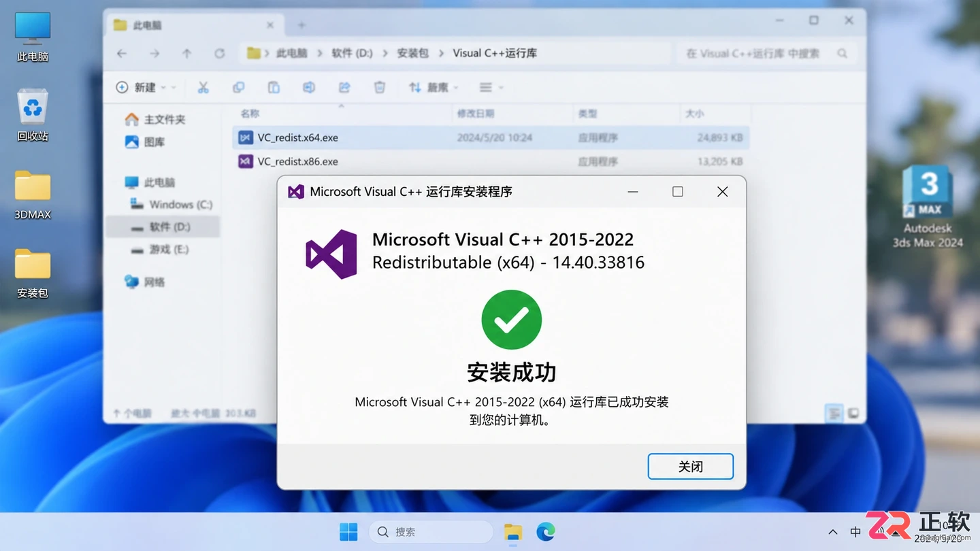980x551 pixels.
Task: Select the 回收站 desktop icon
Action: point(33,115)
